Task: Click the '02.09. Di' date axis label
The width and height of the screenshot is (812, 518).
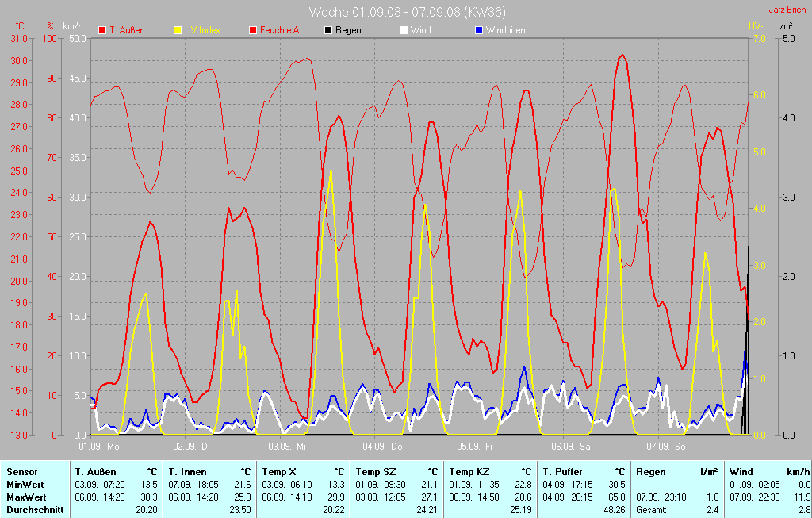Action: [x=192, y=446]
